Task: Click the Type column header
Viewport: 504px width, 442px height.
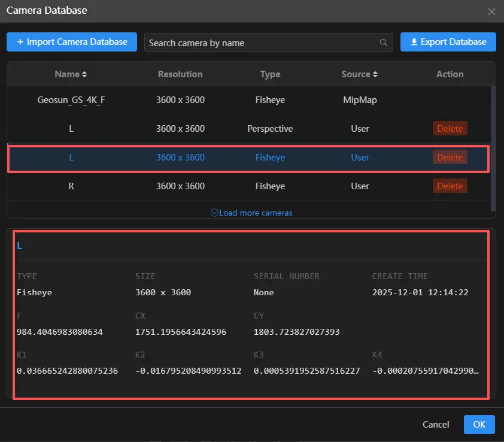Action: pos(270,74)
